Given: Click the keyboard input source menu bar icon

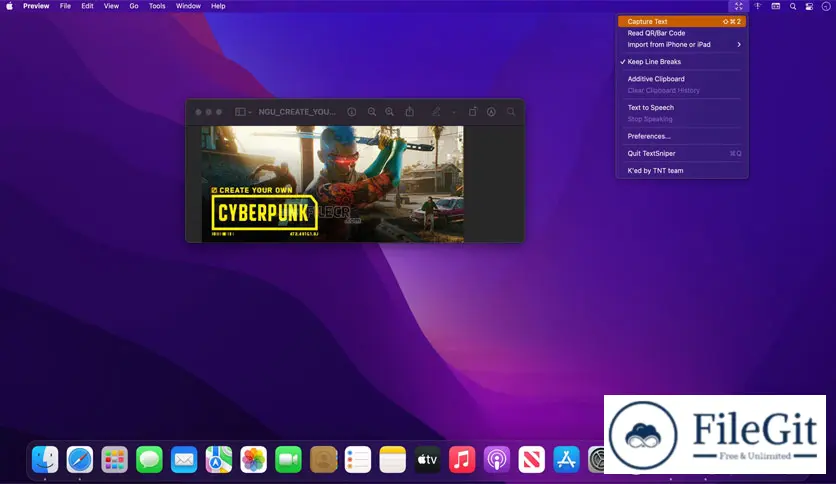Looking at the screenshot, I should (776, 6).
